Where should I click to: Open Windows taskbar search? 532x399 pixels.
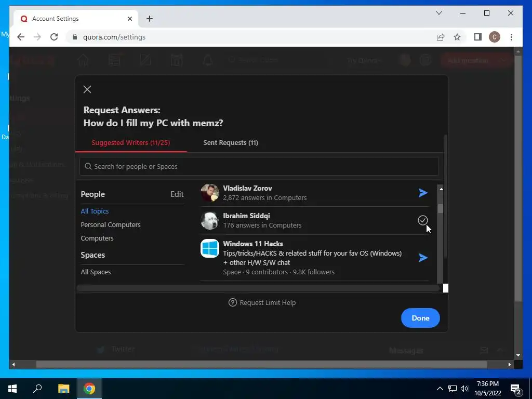click(x=37, y=389)
